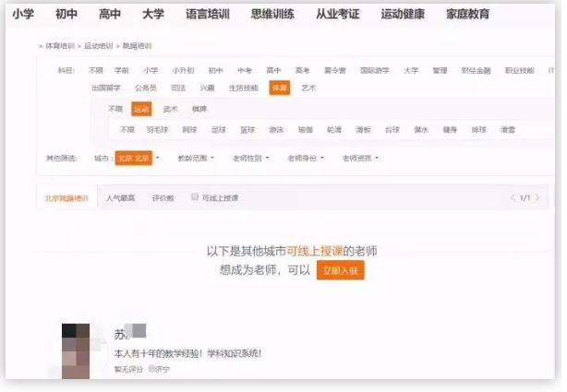The image size is (567, 392).
Task: Go to 家庭教育 in the top menu
Action: tap(467, 15)
